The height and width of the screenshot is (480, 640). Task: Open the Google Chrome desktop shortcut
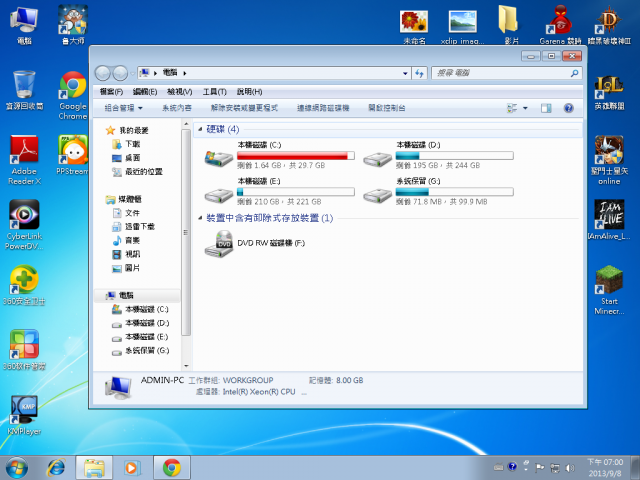[x=73, y=95]
